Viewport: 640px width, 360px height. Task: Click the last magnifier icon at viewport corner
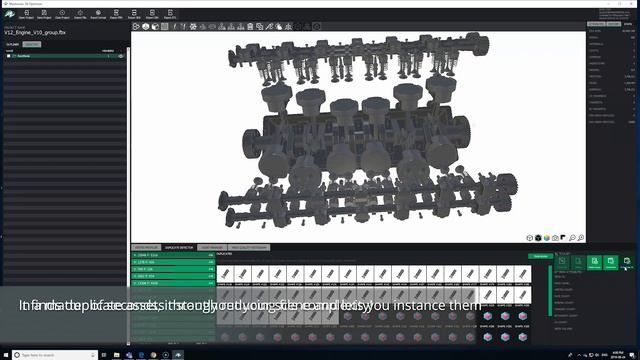pyautogui.click(x=581, y=238)
